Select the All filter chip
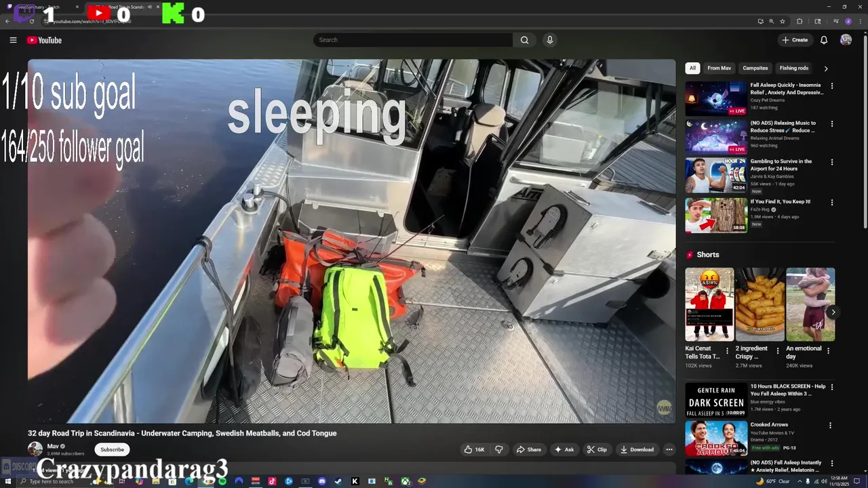Viewport: 868px width, 488px height. pos(692,68)
